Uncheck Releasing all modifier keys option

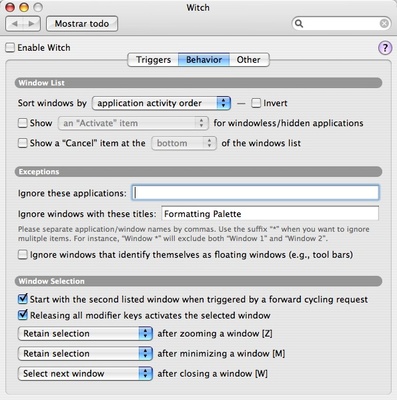(x=22, y=315)
